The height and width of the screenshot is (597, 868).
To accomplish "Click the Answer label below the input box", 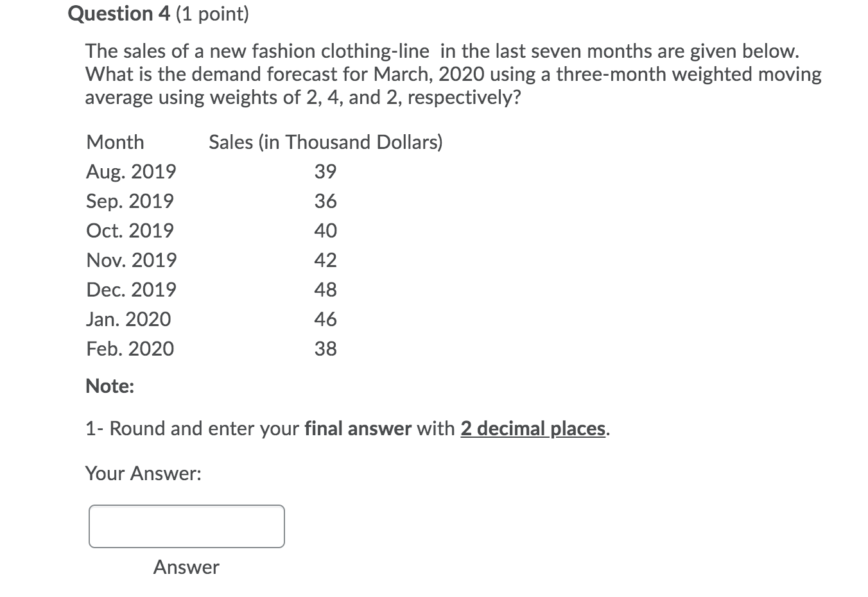I will point(186,567).
